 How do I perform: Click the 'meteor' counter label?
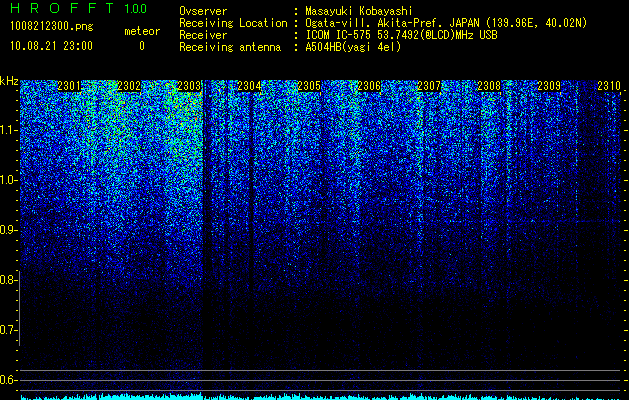coord(142,31)
